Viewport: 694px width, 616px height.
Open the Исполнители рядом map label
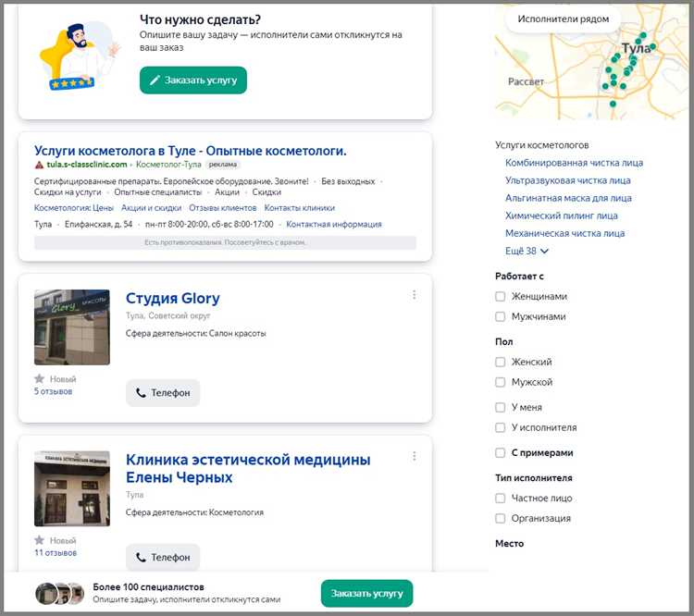563,18
